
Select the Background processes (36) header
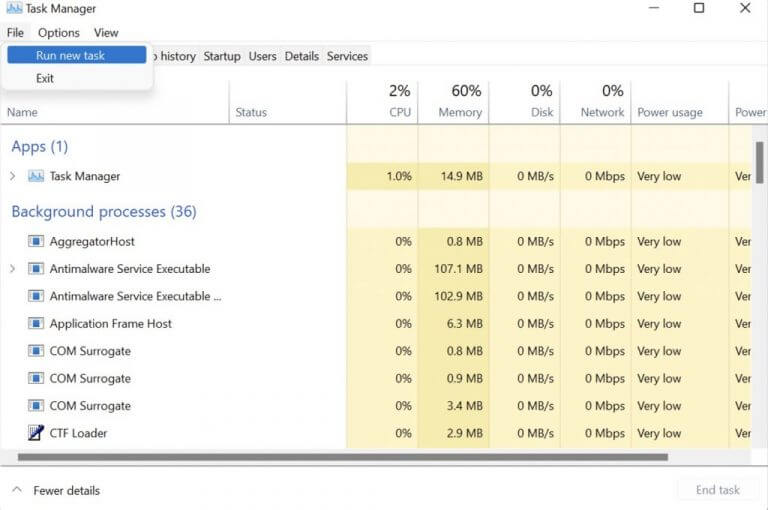click(104, 212)
